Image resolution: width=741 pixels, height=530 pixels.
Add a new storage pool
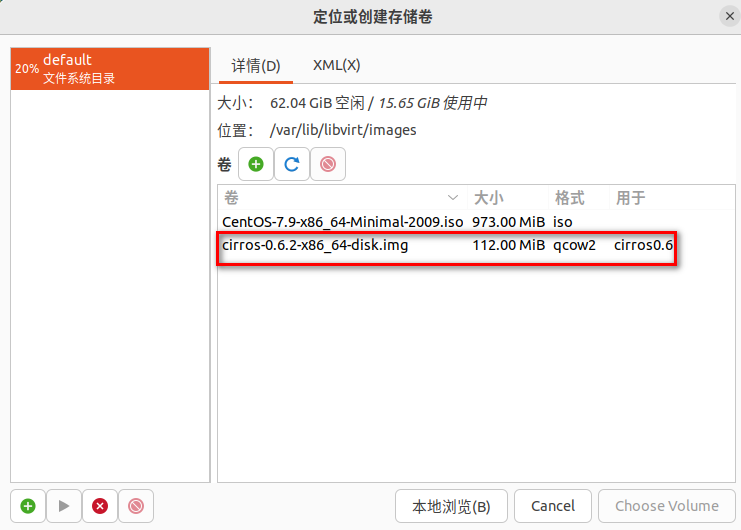pos(28,506)
